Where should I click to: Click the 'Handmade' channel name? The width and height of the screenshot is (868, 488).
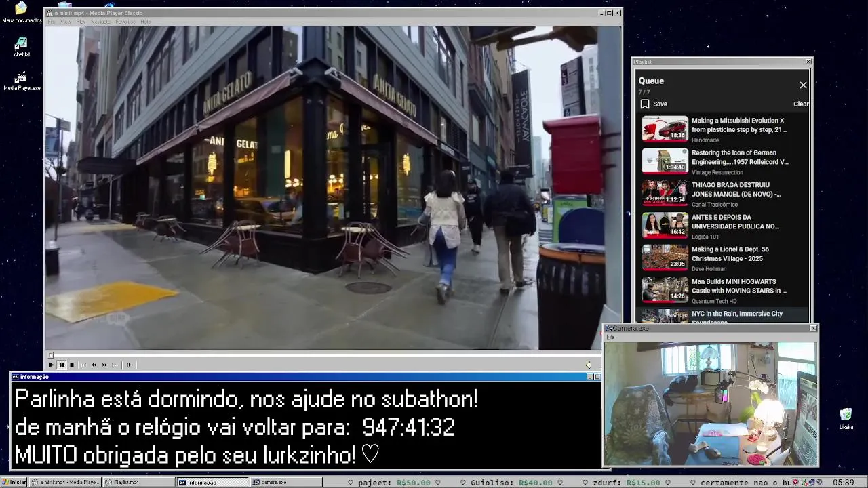[705, 140]
